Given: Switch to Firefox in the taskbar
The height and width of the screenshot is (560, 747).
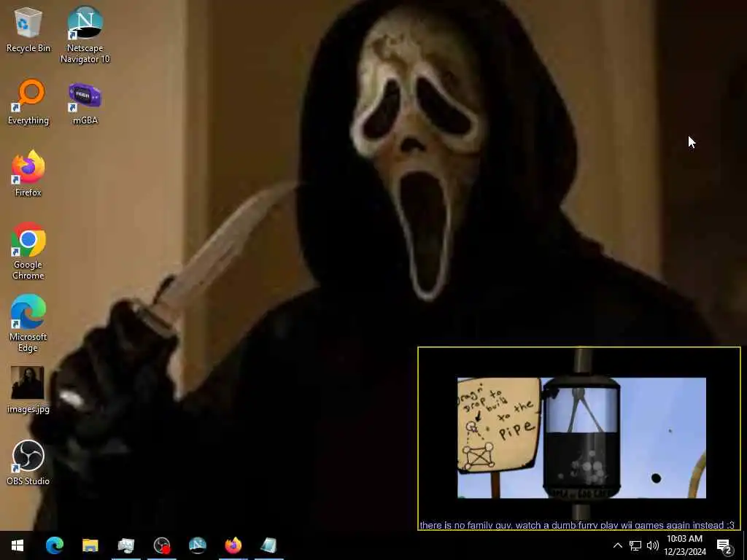Looking at the screenshot, I should tap(233, 545).
